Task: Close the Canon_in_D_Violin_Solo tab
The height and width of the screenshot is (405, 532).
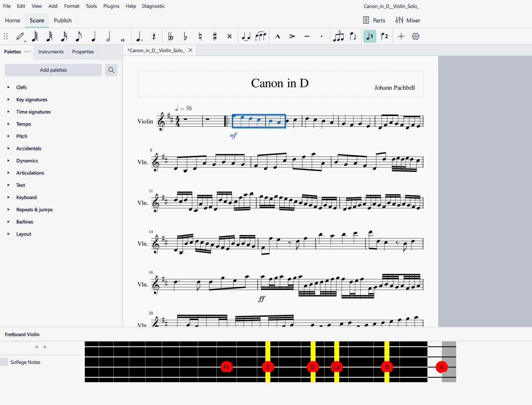Action: click(x=190, y=50)
